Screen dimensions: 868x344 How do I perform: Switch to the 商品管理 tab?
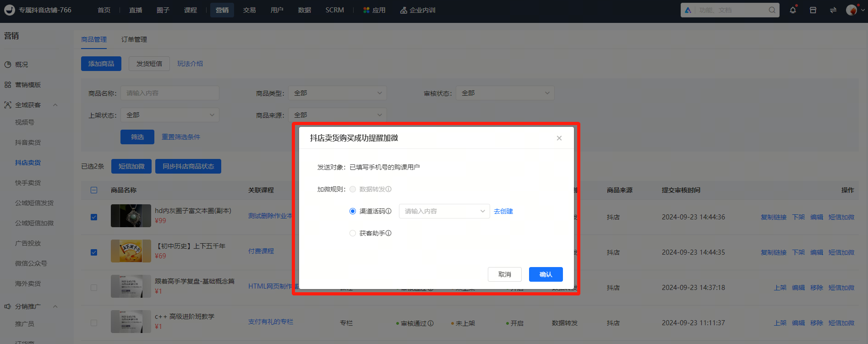pos(94,39)
